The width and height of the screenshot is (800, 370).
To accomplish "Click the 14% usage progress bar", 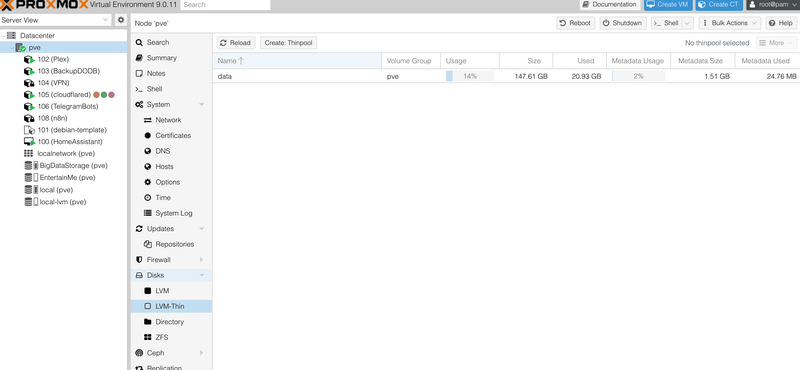I will (x=469, y=76).
